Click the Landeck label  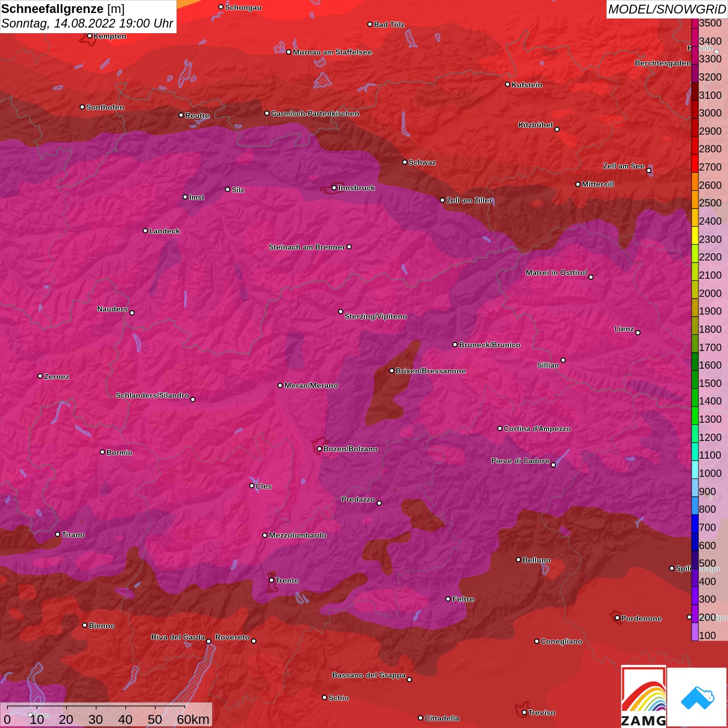coord(164,231)
